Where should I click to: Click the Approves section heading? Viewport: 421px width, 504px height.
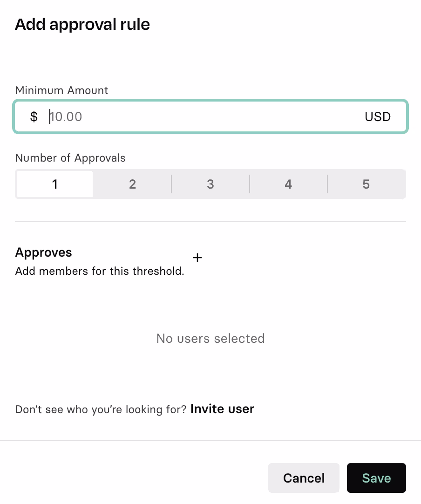44,252
